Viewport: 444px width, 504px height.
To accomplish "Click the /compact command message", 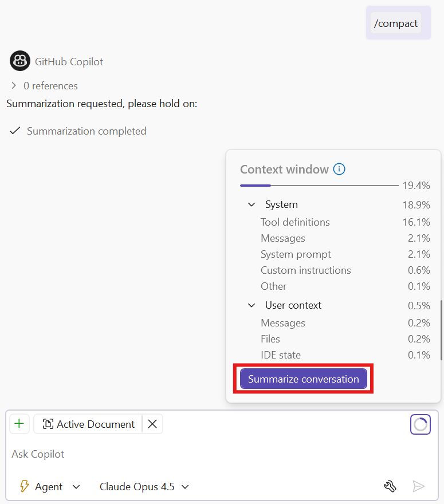I will tap(396, 23).
